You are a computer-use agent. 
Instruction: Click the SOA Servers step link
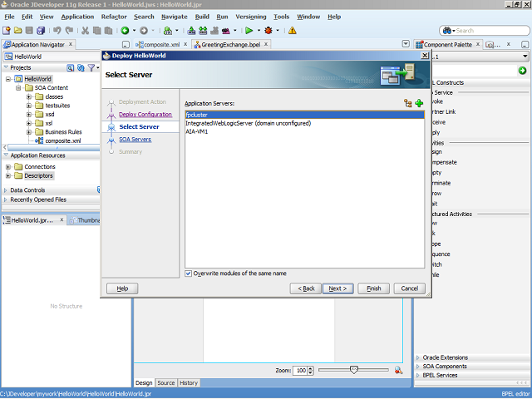click(135, 140)
